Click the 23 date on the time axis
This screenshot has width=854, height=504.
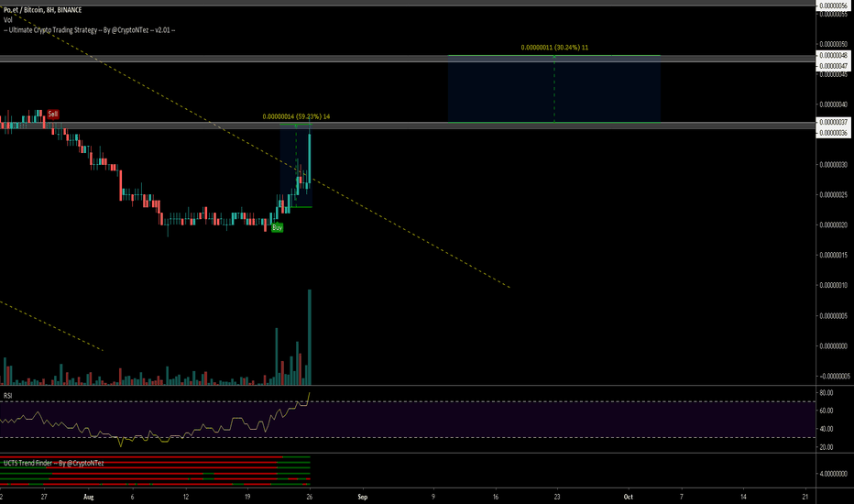coord(556,497)
